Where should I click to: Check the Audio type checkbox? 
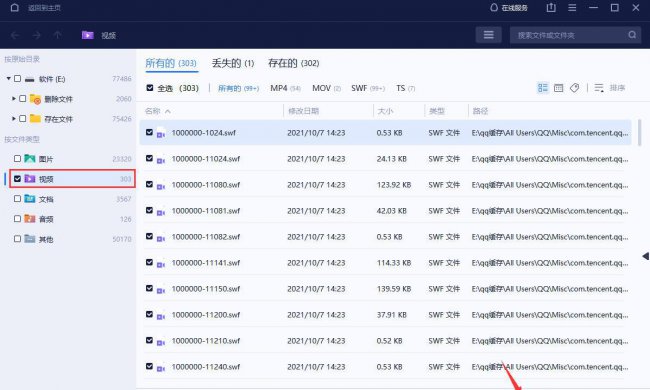coord(17,218)
